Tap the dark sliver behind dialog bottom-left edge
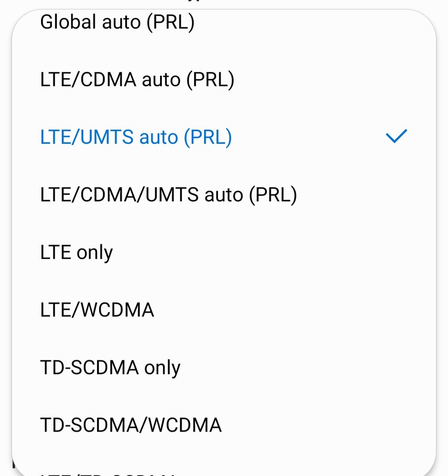448x476 pixels. click(13, 464)
